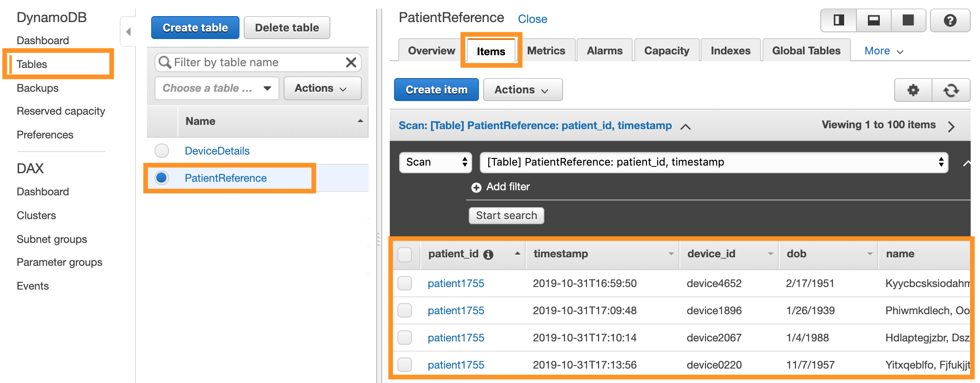This screenshot has width=980, height=383.
Task: Clear the table name filter field
Action: (x=351, y=62)
